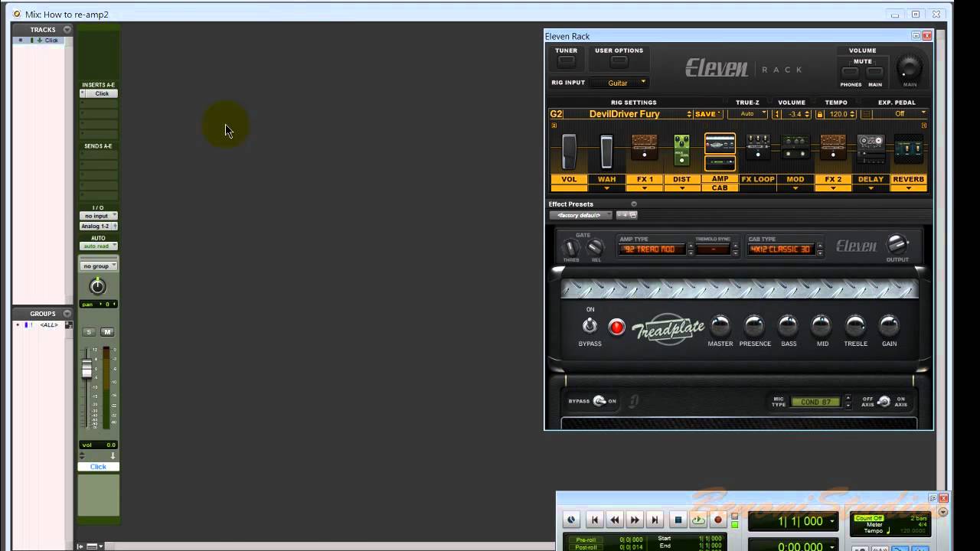The image size is (980, 551).
Task: Toggle the cabinet Bypass switch
Action: coord(599,401)
